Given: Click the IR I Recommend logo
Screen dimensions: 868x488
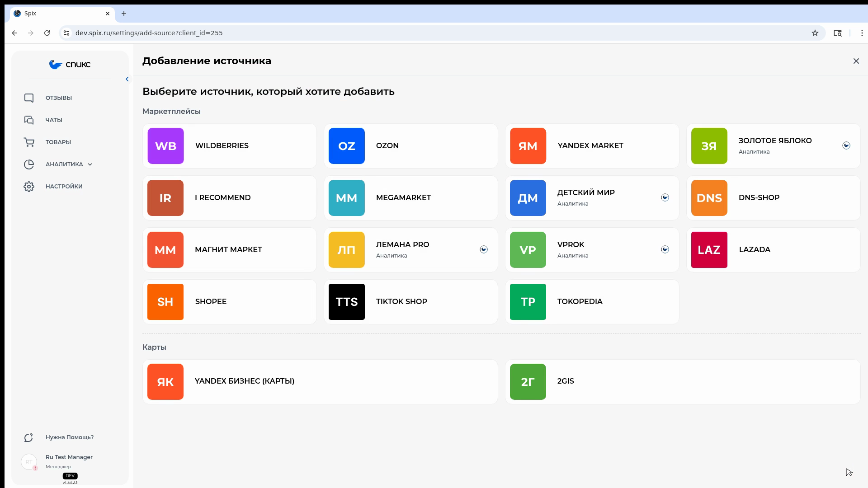Looking at the screenshot, I should click(x=165, y=198).
